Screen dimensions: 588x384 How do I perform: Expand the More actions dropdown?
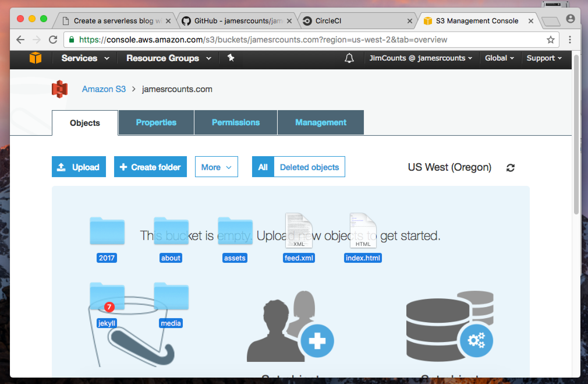click(216, 167)
